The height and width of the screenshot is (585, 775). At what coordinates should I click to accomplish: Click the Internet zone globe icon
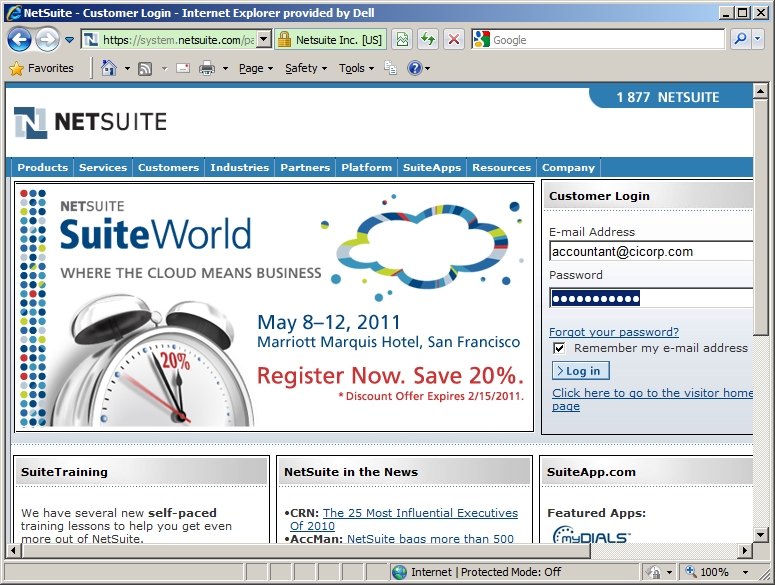coord(399,572)
